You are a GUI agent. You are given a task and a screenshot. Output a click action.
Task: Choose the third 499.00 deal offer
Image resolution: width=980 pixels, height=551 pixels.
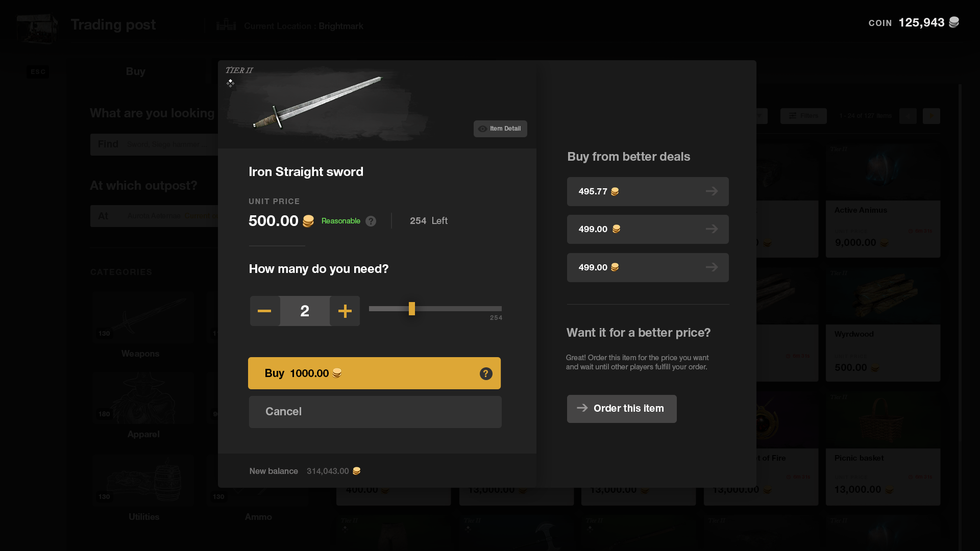[648, 267]
